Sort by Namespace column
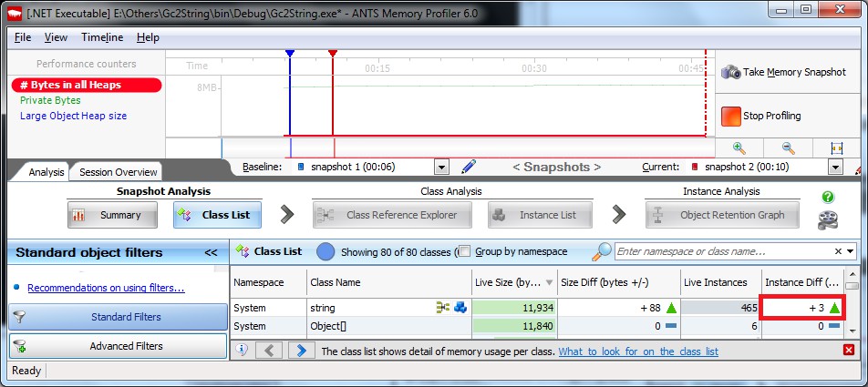 coord(268,282)
